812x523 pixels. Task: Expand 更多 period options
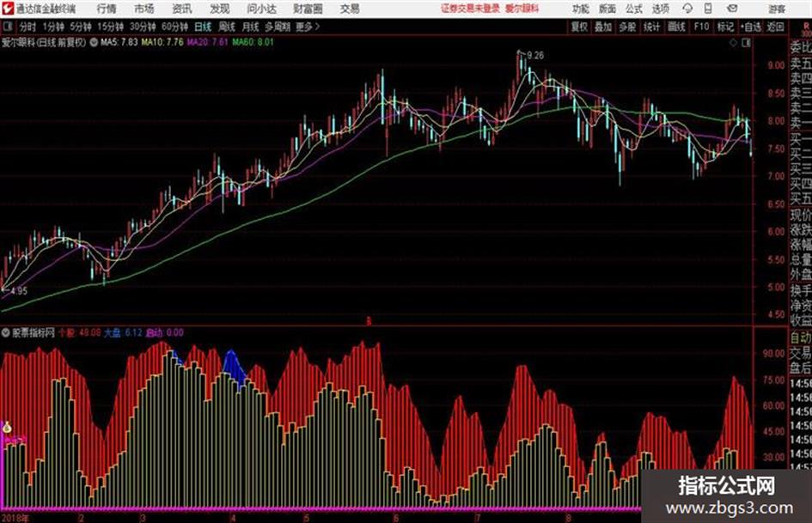point(308,27)
